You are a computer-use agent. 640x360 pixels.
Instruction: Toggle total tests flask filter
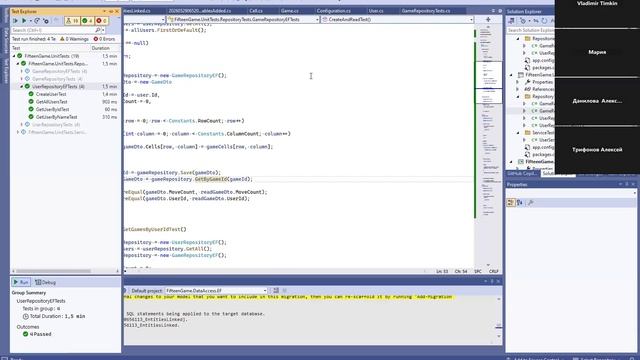[x=72, y=20]
